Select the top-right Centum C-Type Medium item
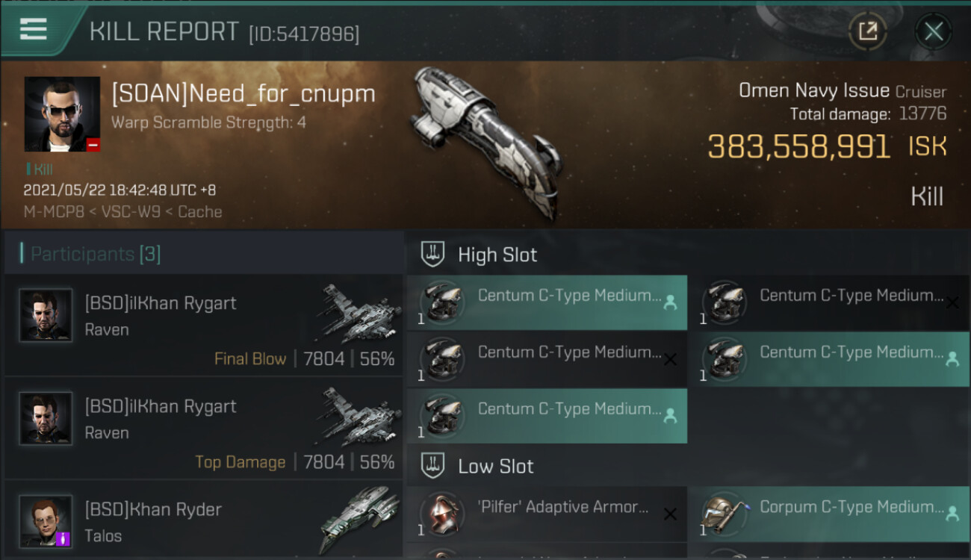The height and width of the screenshot is (560, 971). click(828, 302)
